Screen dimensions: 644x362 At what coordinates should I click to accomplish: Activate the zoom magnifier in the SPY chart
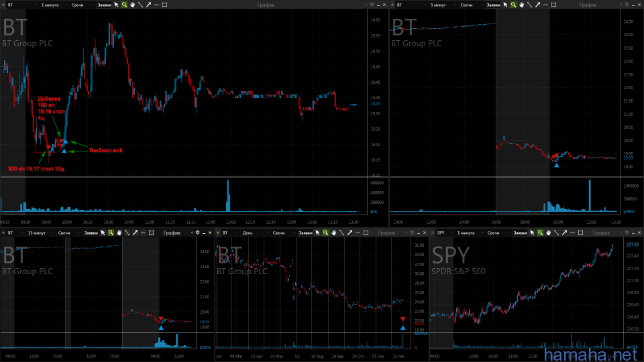(541, 233)
